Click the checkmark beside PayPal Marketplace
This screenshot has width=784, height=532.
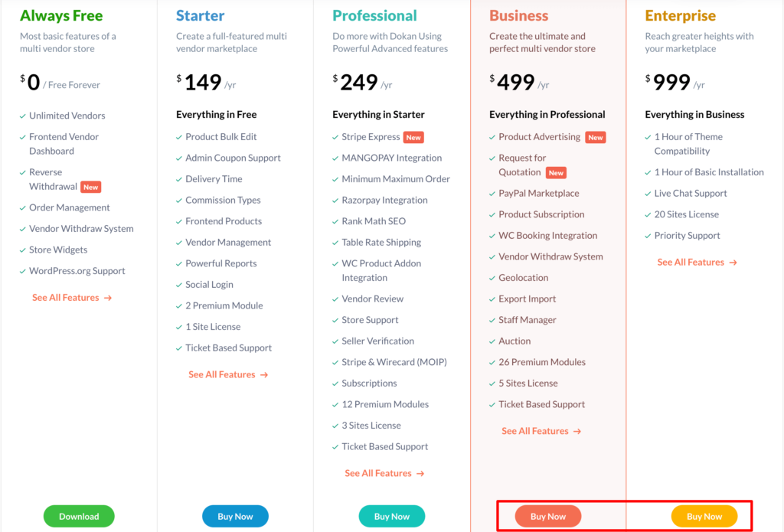[492, 194]
